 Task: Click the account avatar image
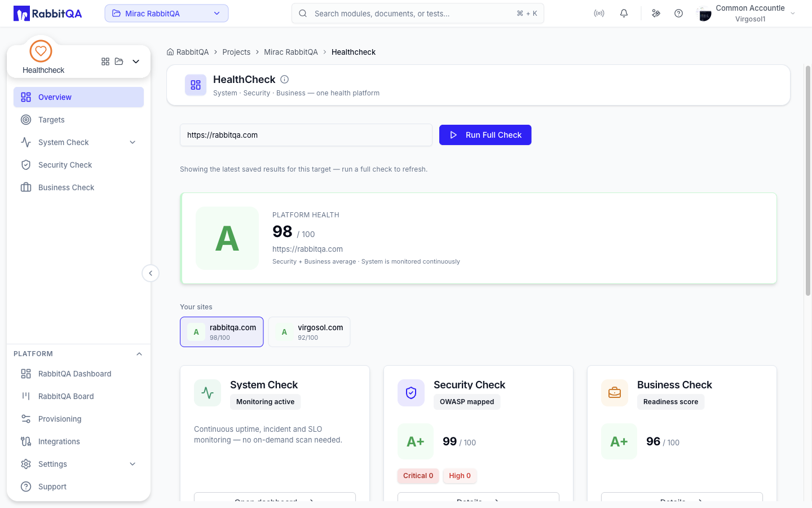point(704,14)
